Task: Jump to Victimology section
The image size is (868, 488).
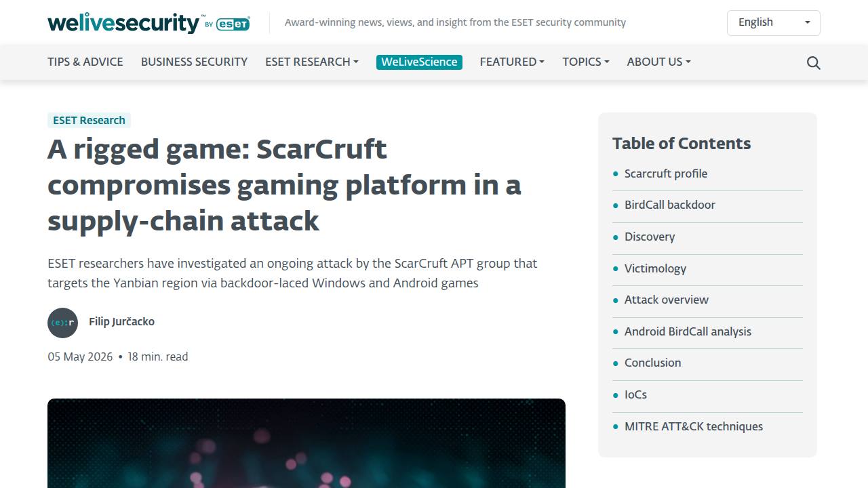Action: (x=655, y=268)
